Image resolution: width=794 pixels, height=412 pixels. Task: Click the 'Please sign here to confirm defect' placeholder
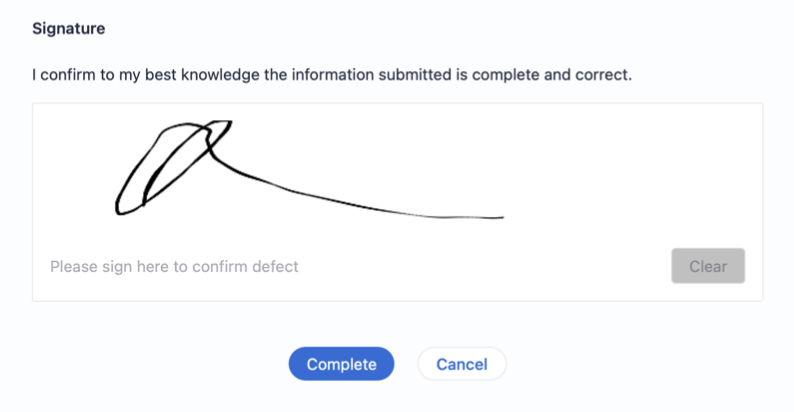tap(174, 267)
